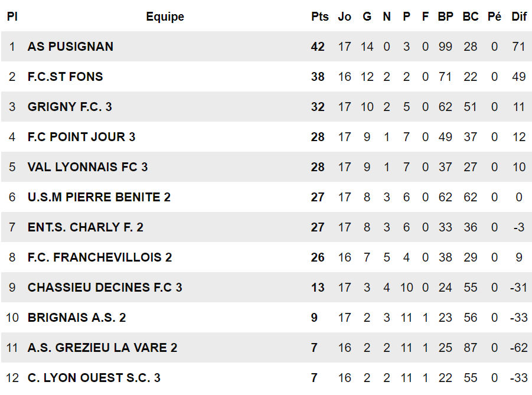This screenshot has width=532, height=395.
Task: Click the Jo column header
Action: [344, 17]
